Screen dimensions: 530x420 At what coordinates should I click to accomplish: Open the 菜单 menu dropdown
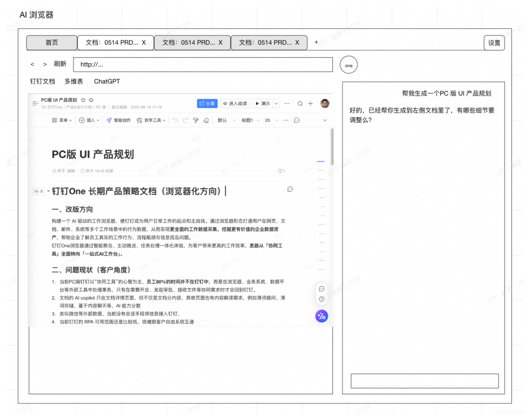62,120
